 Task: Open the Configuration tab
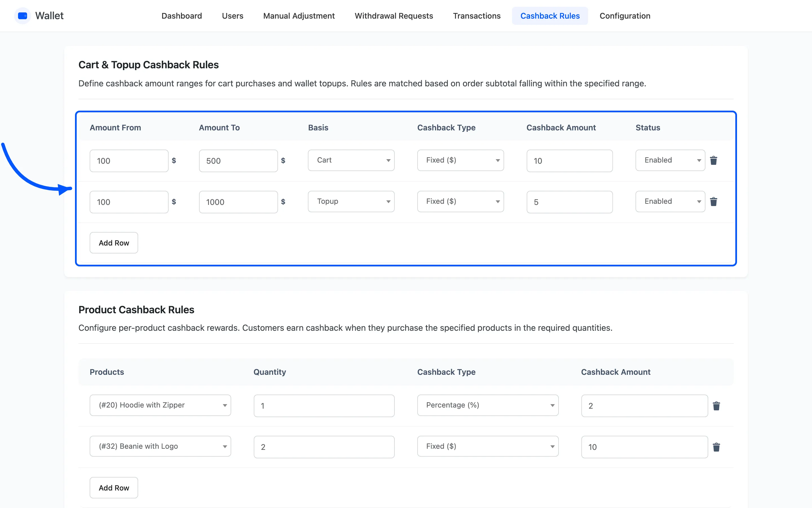point(625,16)
